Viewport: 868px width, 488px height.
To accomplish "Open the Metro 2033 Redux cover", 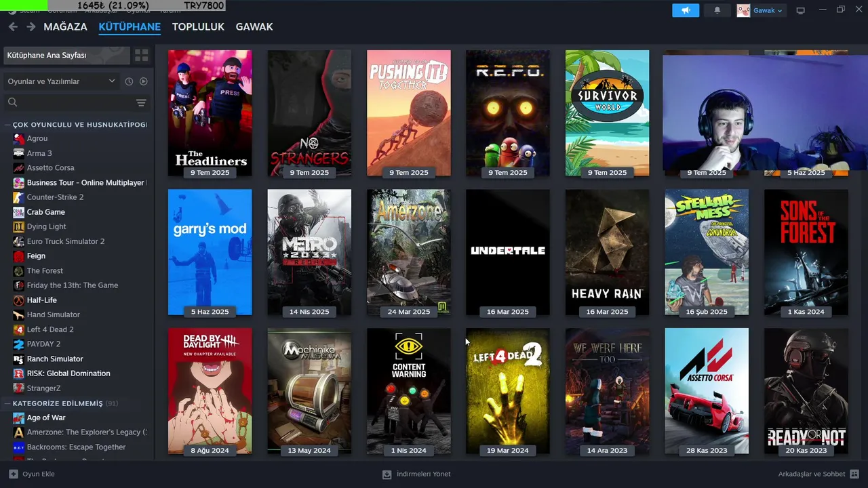I will tap(309, 252).
